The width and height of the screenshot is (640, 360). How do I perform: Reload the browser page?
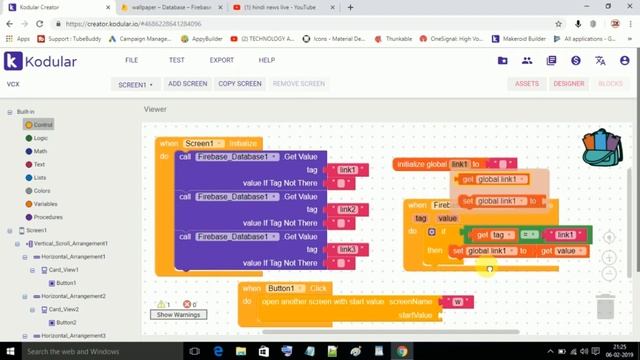pos(40,24)
